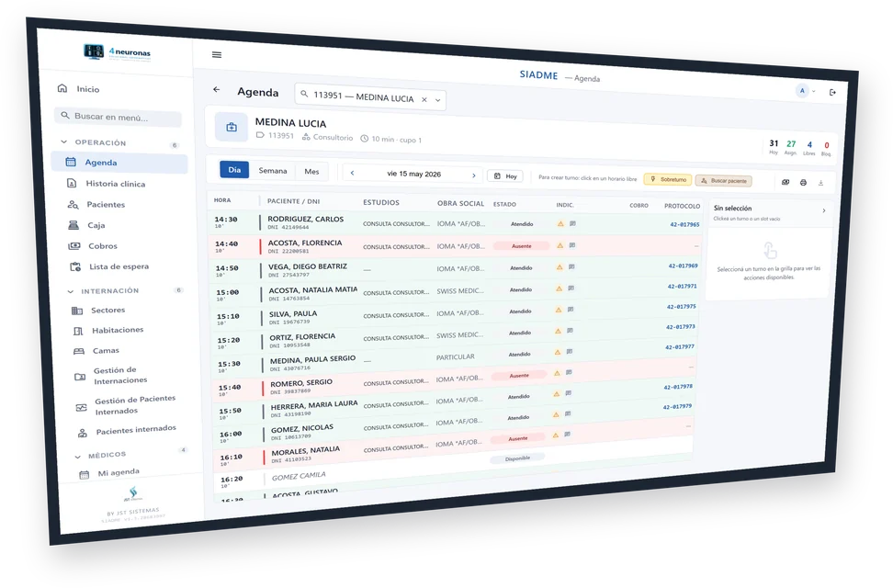
Task: Collapse the OPERACIÓN sidebar section
Action: pyautogui.click(x=63, y=141)
